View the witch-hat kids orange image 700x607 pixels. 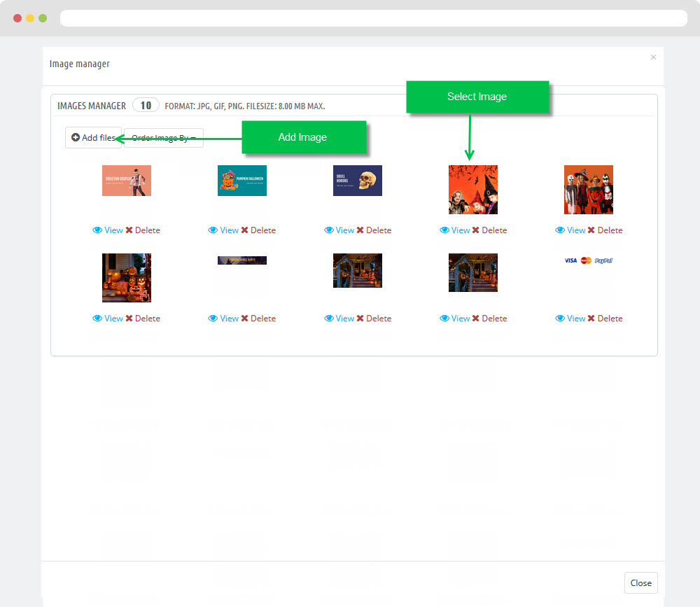click(454, 230)
